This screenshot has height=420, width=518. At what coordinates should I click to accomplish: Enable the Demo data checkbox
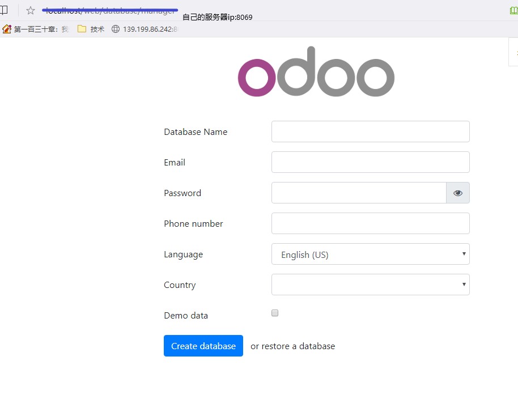pyautogui.click(x=275, y=313)
